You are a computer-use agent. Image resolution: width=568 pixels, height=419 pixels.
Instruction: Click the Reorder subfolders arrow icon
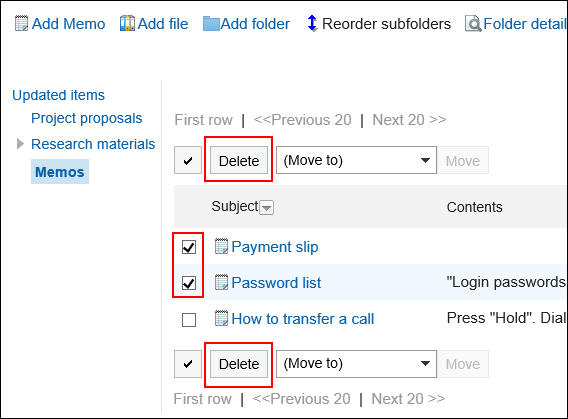click(312, 24)
